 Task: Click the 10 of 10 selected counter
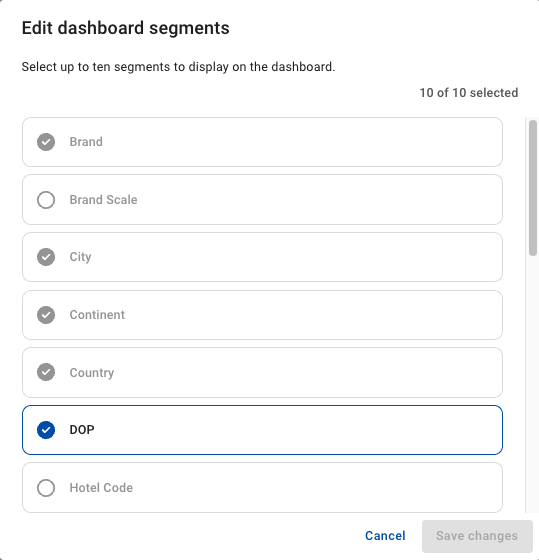click(469, 93)
